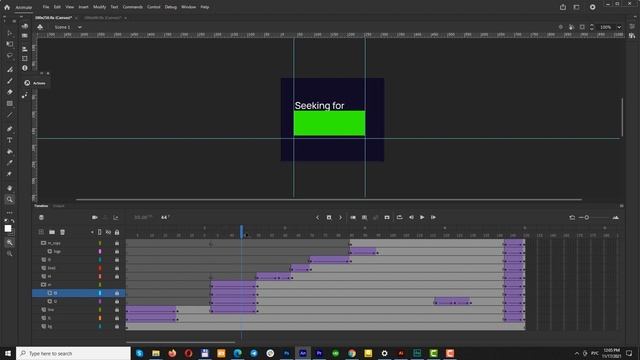Click the layer depth icon in timeline header
Viewport: 640px width, 360px height.
coord(116,218)
